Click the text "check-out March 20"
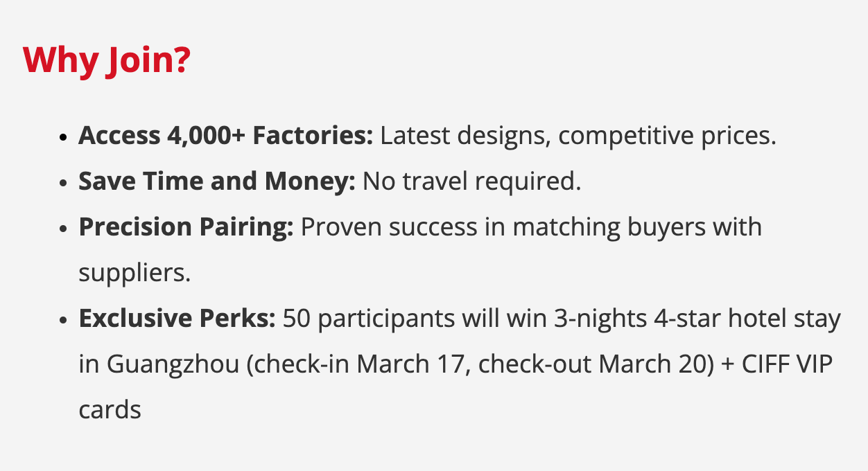Image resolution: width=868 pixels, height=471 pixels. point(592,364)
